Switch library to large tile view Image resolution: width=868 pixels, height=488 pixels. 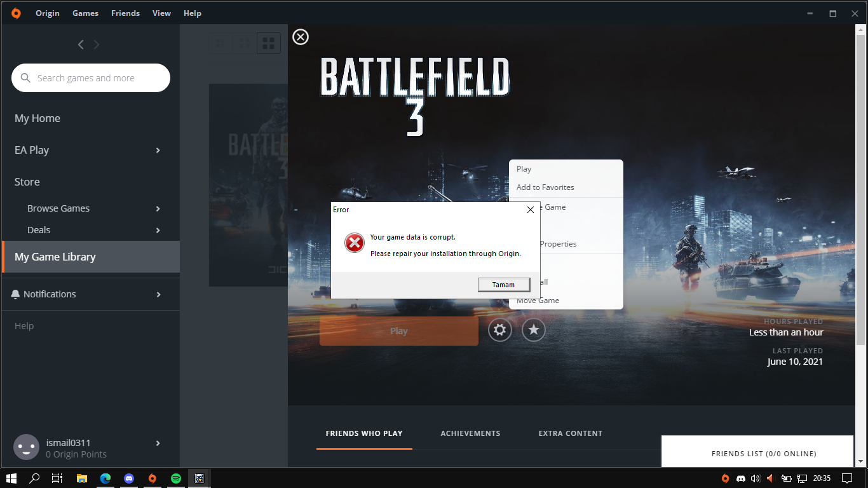pos(269,43)
